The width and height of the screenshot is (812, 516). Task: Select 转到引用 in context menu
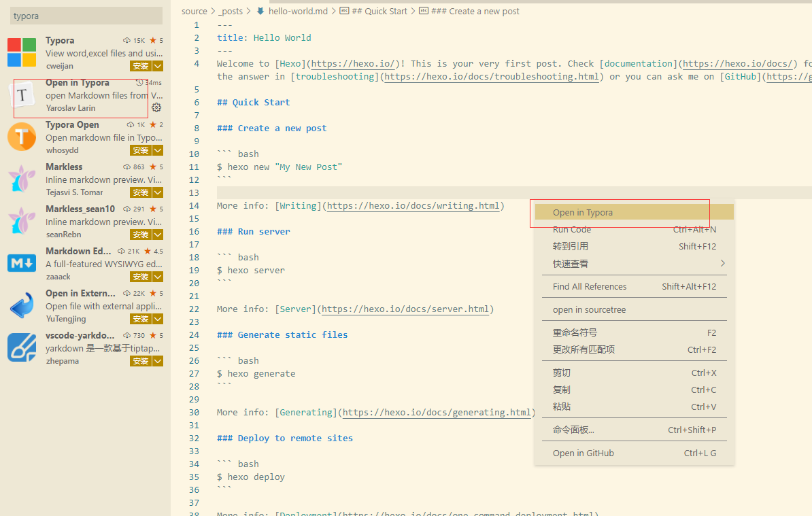pos(635,246)
